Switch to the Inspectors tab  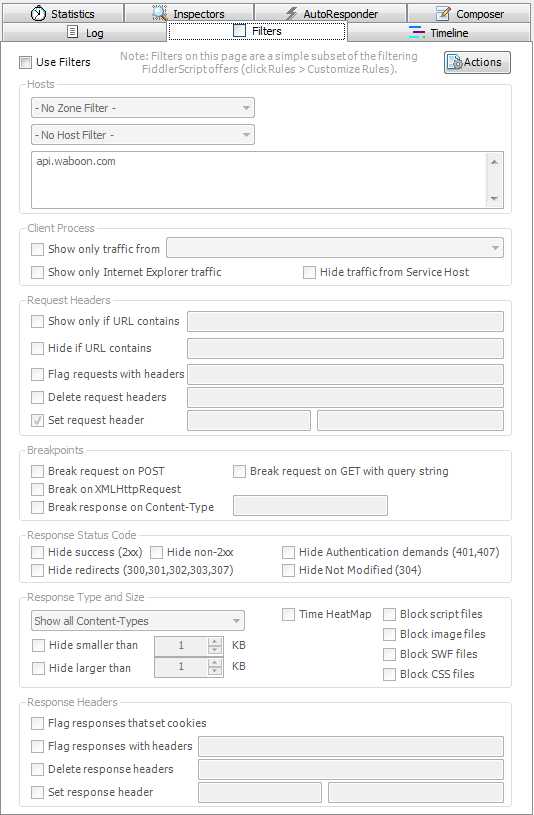pyautogui.click(x=189, y=13)
